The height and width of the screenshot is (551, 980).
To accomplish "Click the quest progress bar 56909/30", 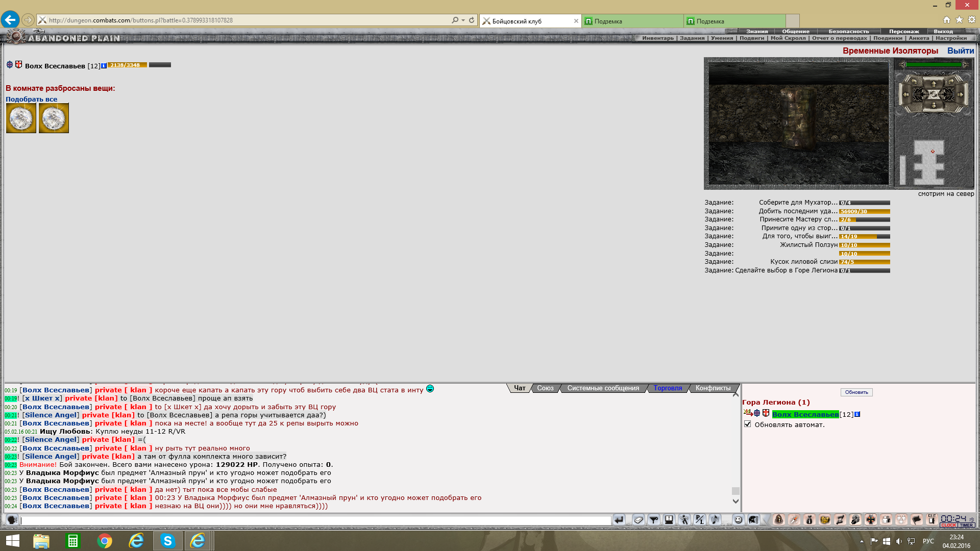I will tap(865, 211).
